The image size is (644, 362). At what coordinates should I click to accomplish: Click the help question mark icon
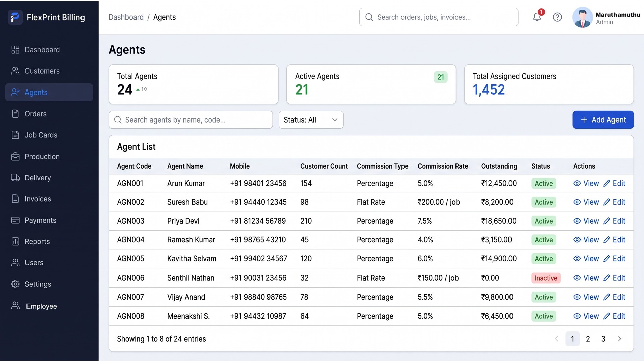pos(557,17)
